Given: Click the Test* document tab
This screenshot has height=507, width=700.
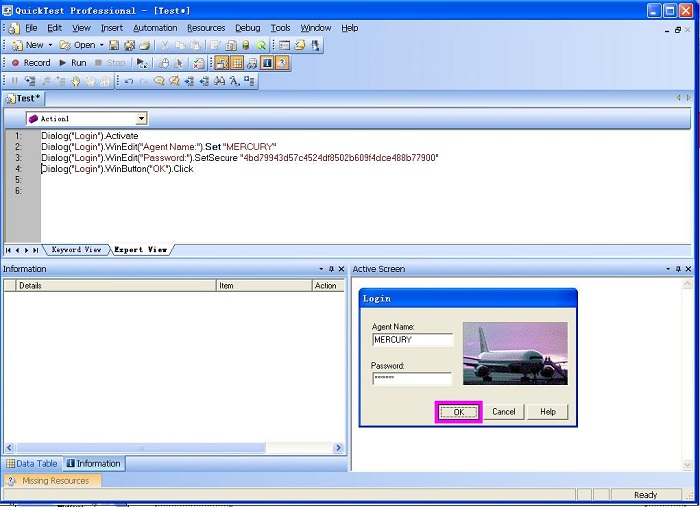Looking at the screenshot, I should (x=24, y=98).
